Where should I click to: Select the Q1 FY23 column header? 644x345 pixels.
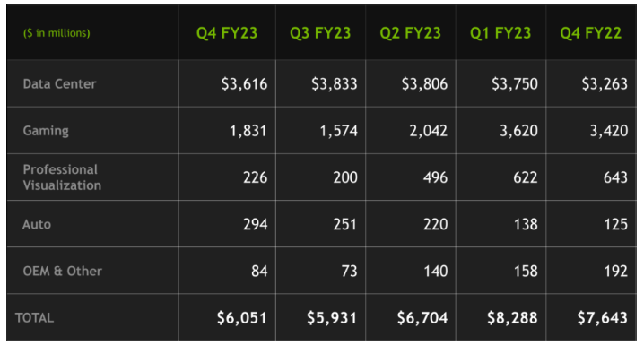pos(500,33)
